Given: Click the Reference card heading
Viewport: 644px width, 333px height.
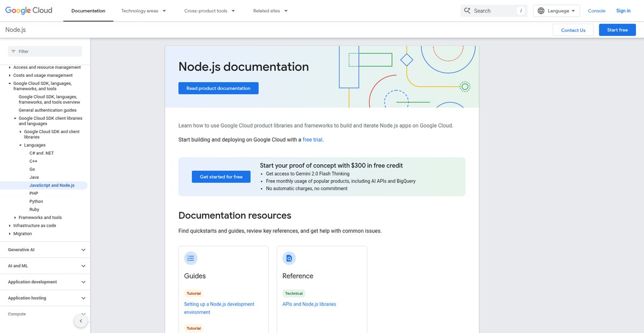Looking at the screenshot, I should pos(298,276).
